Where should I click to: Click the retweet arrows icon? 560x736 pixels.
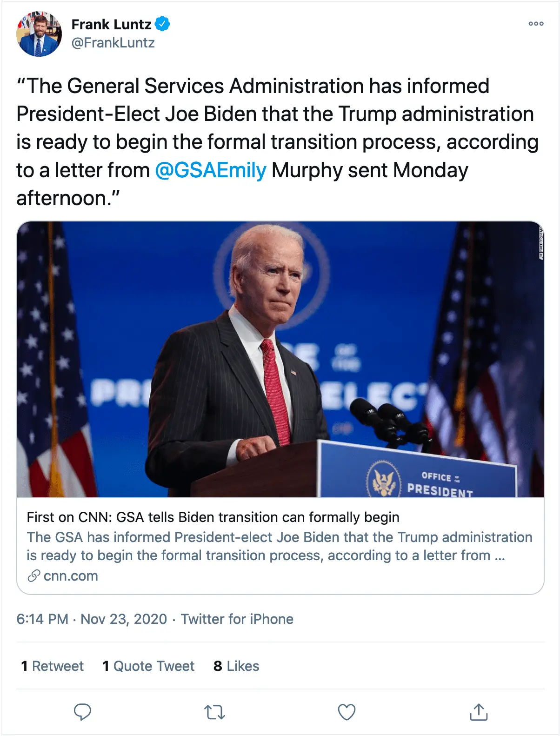click(x=214, y=712)
